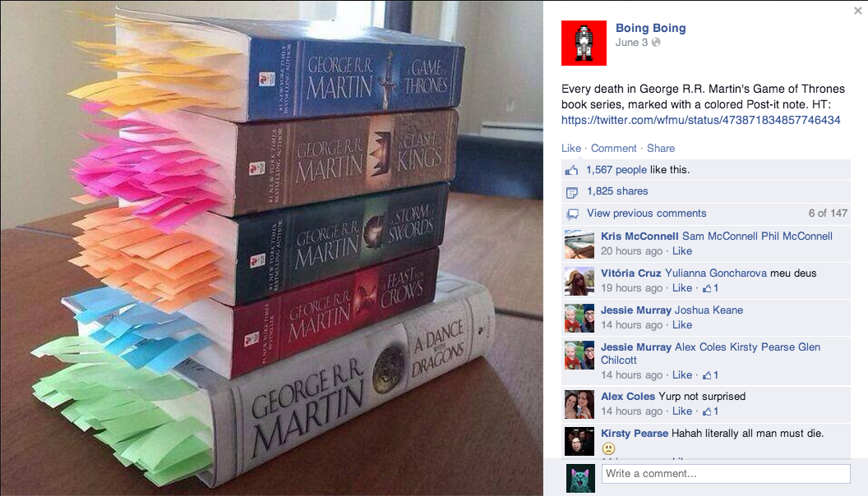The width and height of the screenshot is (868, 496).
Task: Like the Boing Boing post
Action: tap(570, 148)
